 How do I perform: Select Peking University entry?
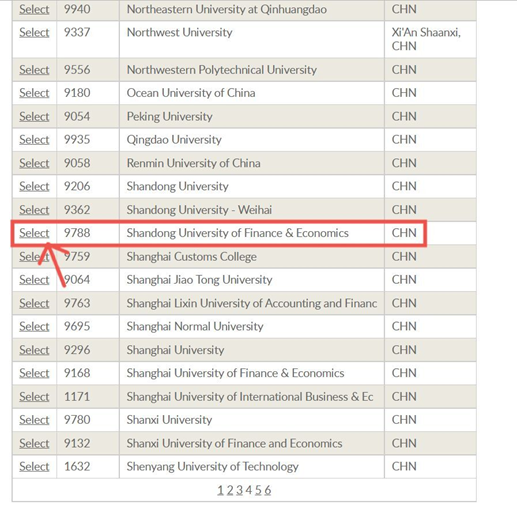tap(34, 116)
